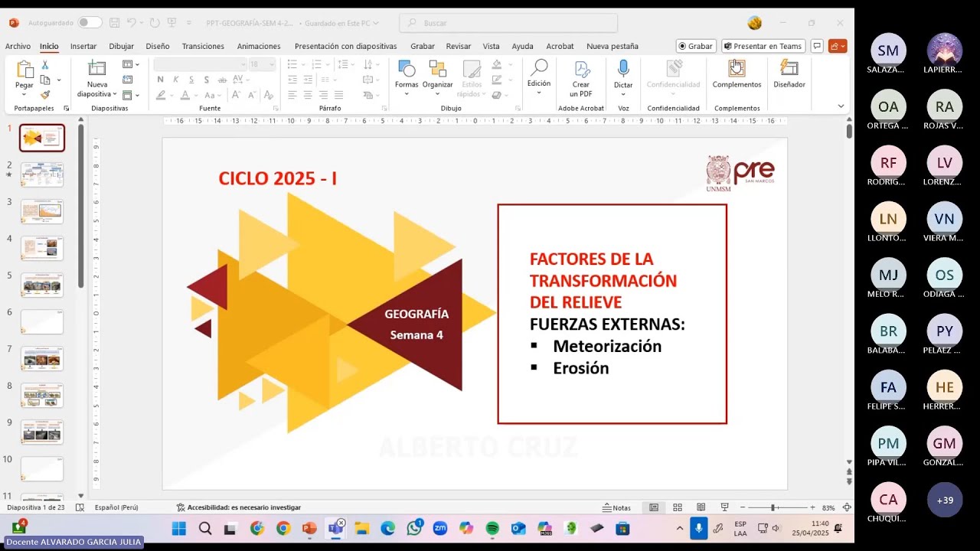Expand the Pegar paste options arrow
980x551 pixels.
coord(24,94)
